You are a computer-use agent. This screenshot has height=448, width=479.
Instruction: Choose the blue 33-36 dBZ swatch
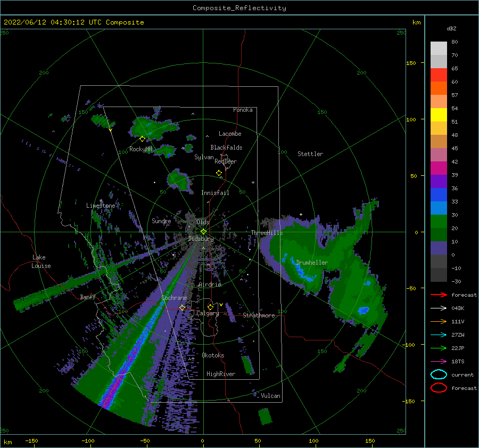click(439, 195)
